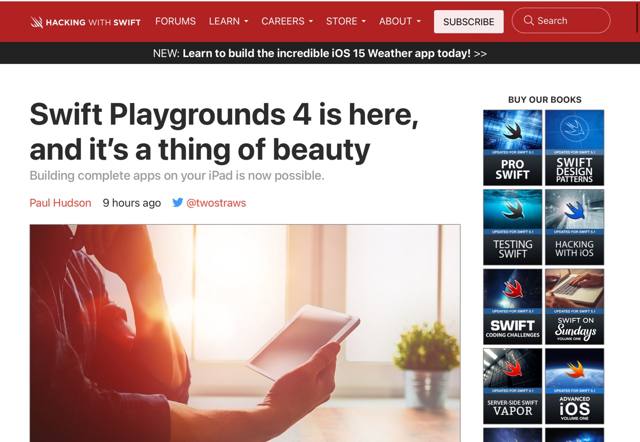Go to the Forums page
The height and width of the screenshot is (442, 640).
(x=175, y=21)
